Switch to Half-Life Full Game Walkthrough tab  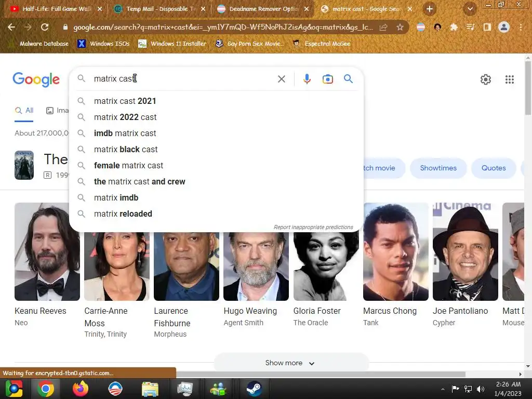tap(56, 9)
